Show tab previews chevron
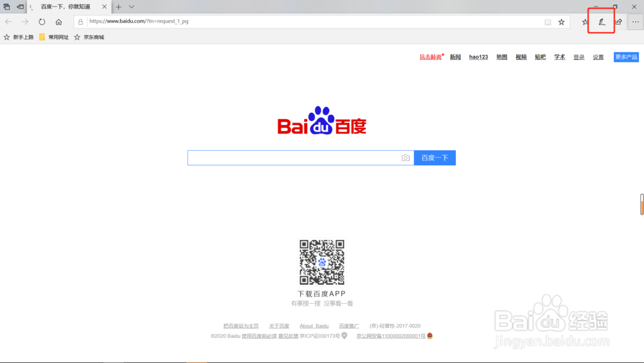644x363 pixels. [x=131, y=6]
